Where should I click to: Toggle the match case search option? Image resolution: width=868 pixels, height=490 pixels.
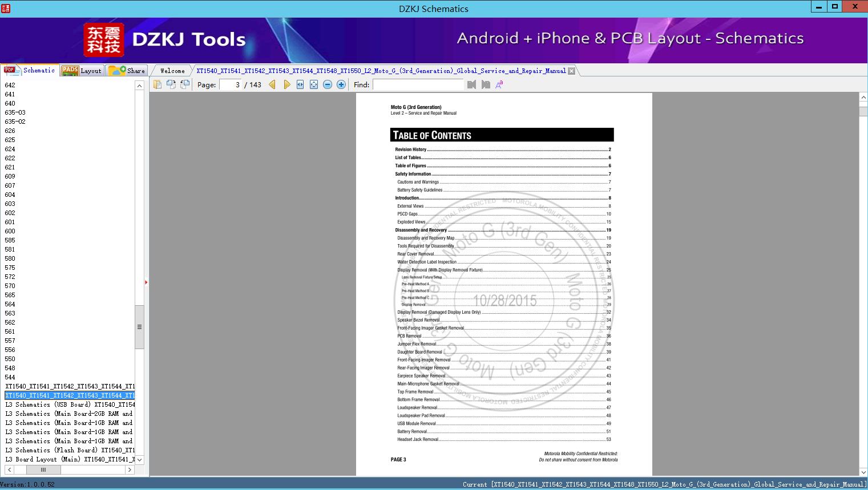[x=499, y=84]
